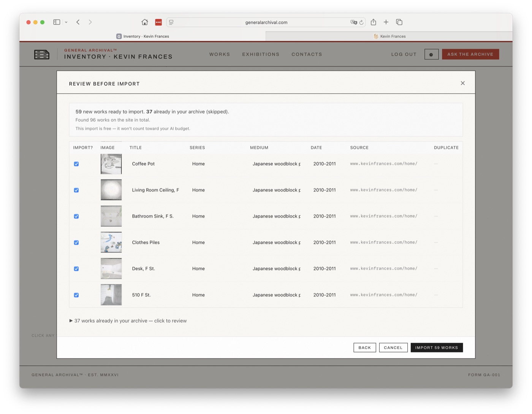Click the Cancel button

point(393,347)
